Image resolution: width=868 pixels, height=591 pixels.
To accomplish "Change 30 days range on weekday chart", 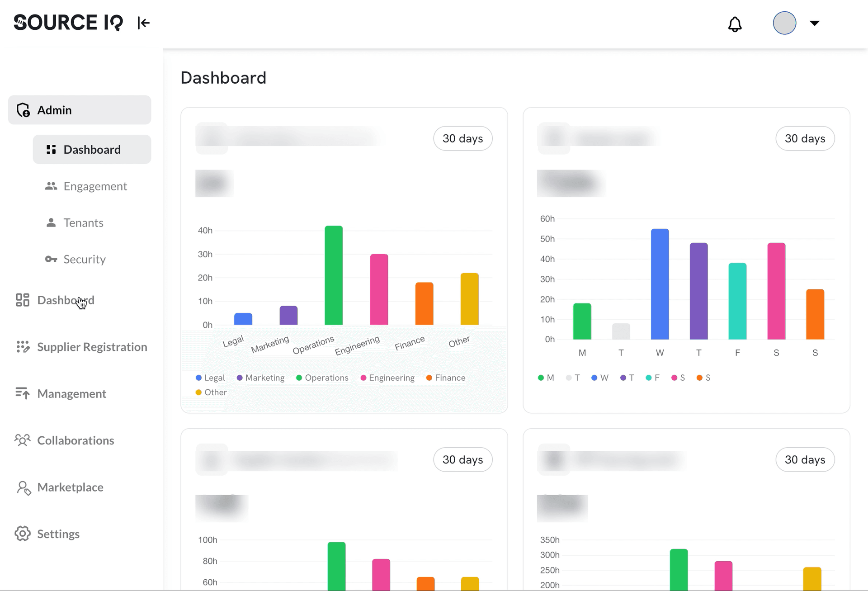I will 805,138.
